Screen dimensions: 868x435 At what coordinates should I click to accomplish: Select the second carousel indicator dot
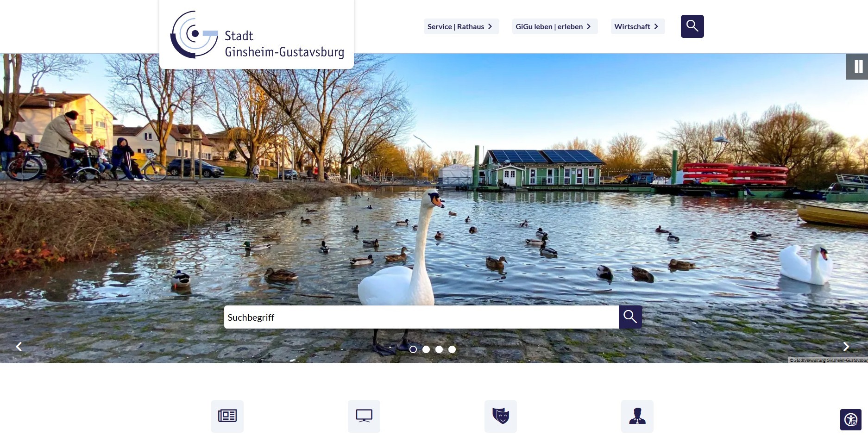tap(426, 349)
